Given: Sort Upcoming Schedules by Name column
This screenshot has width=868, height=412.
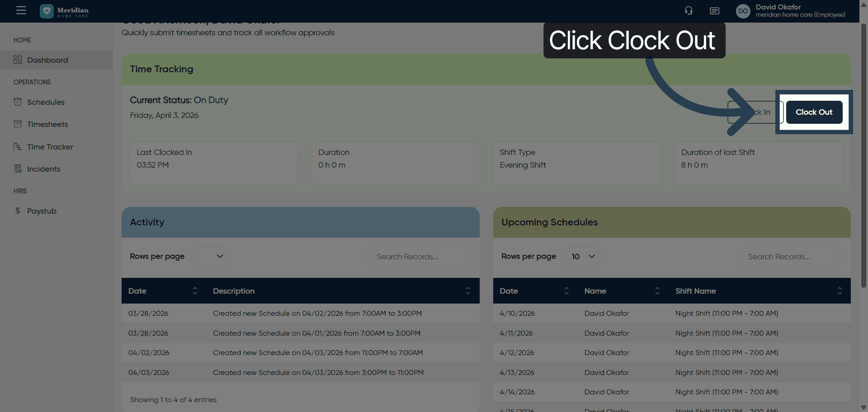Looking at the screenshot, I should click(x=657, y=291).
